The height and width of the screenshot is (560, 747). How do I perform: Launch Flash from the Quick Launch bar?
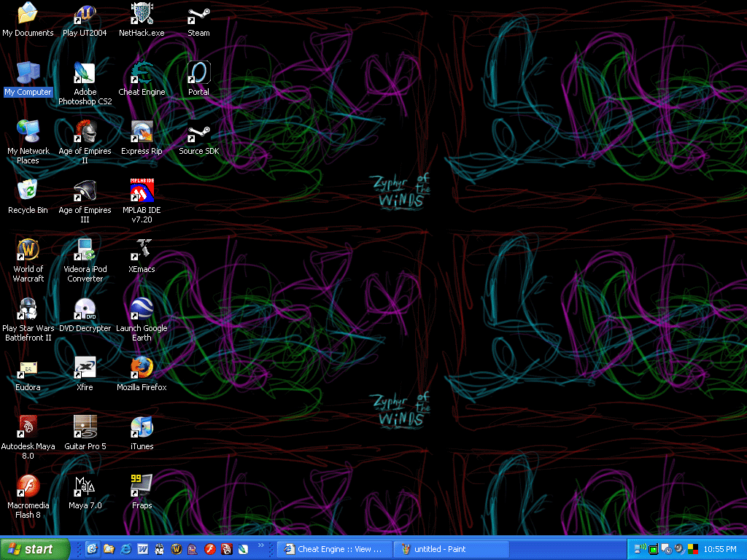coord(210,549)
